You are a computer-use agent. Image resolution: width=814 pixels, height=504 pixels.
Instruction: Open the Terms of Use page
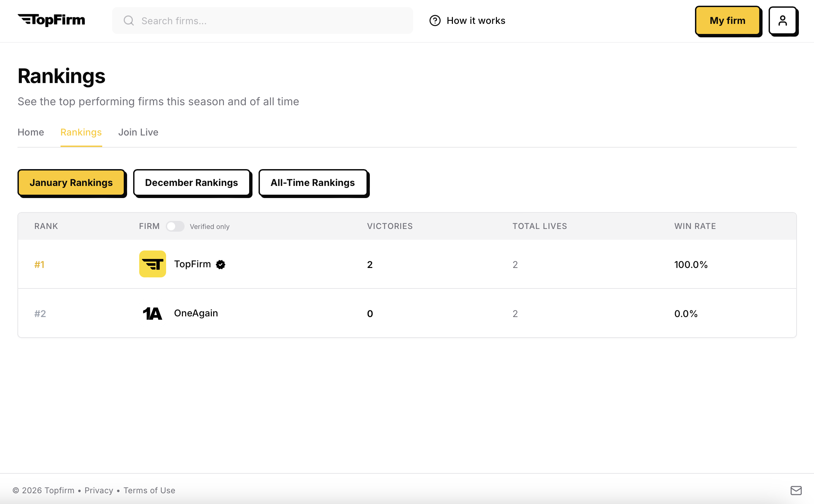pos(150,491)
